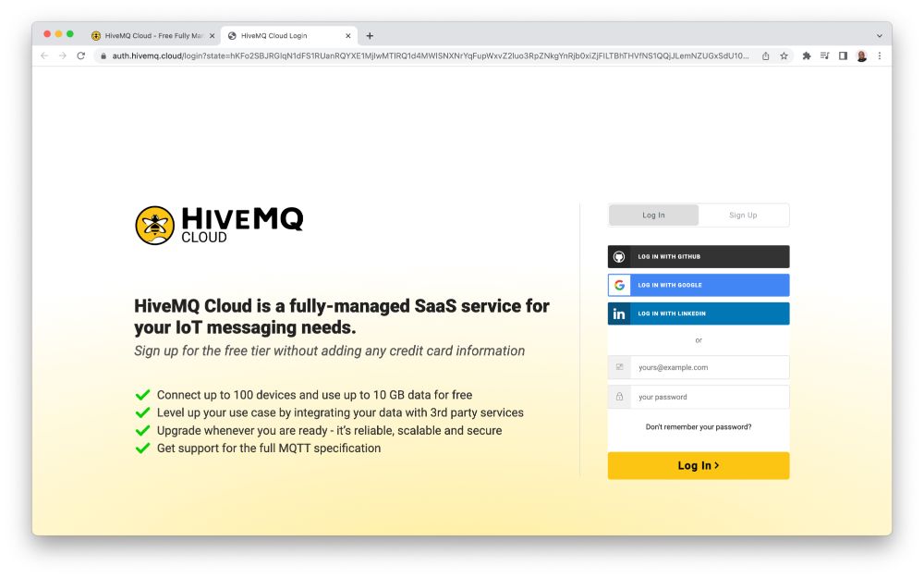The width and height of the screenshot is (924, 578).
Task: Switch to the HiveMQ Cloud - Free tab
Action: [152, 36]
